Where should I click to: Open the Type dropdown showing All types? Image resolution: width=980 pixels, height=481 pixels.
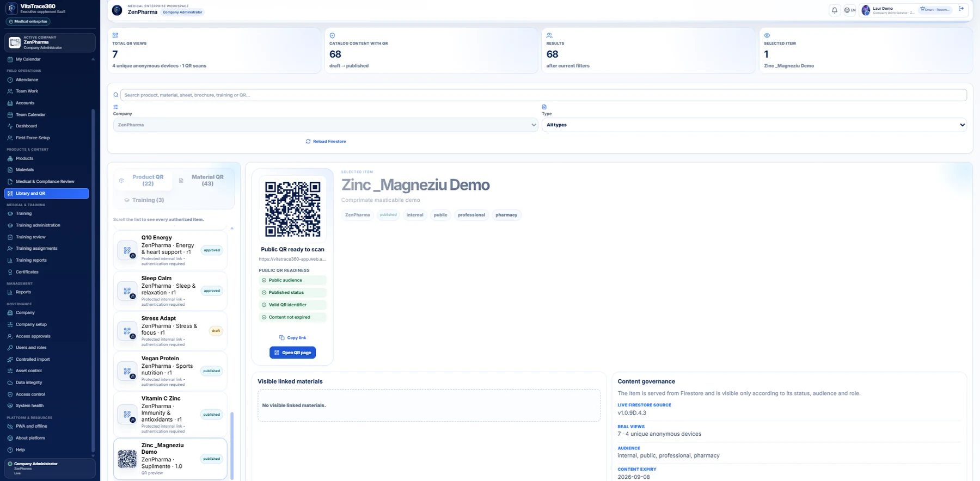pyautogui.click(x=754, y=125)
